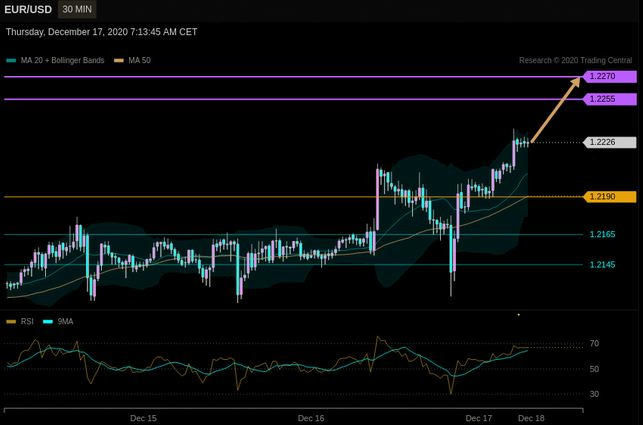Click the EUR/USD symbol title
The width and height of the screenshot is (643, 425).
pyautogui.click(x=28, y=9)
